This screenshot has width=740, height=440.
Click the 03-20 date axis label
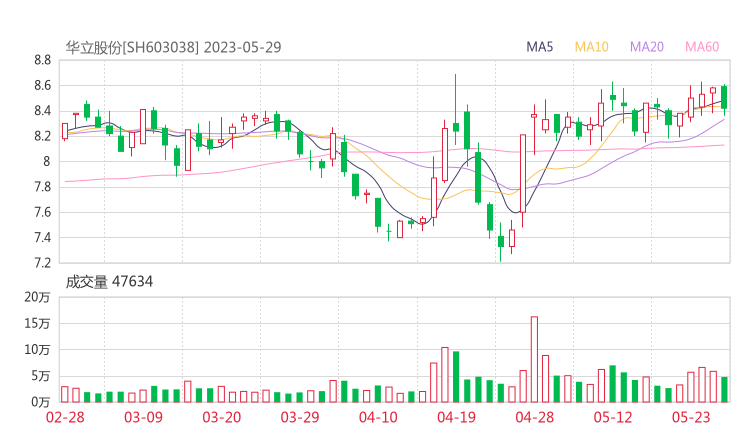[x=222, y=417]
